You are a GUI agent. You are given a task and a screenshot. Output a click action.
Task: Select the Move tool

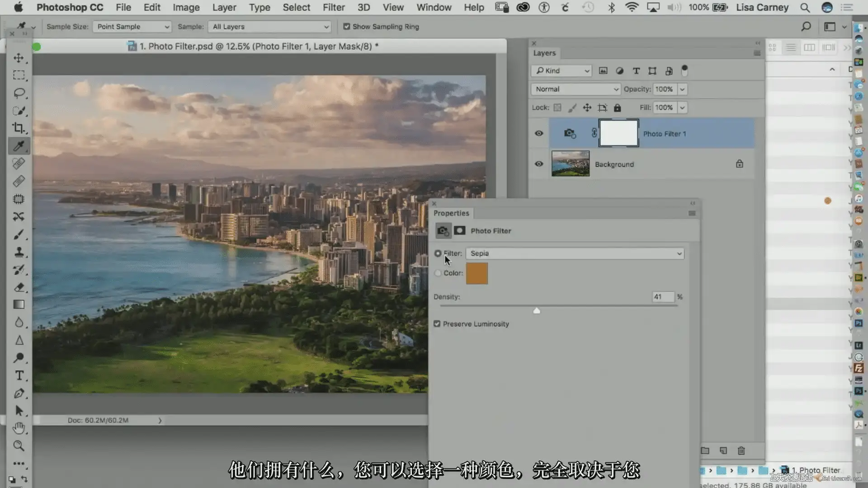[x=19, y=58]
